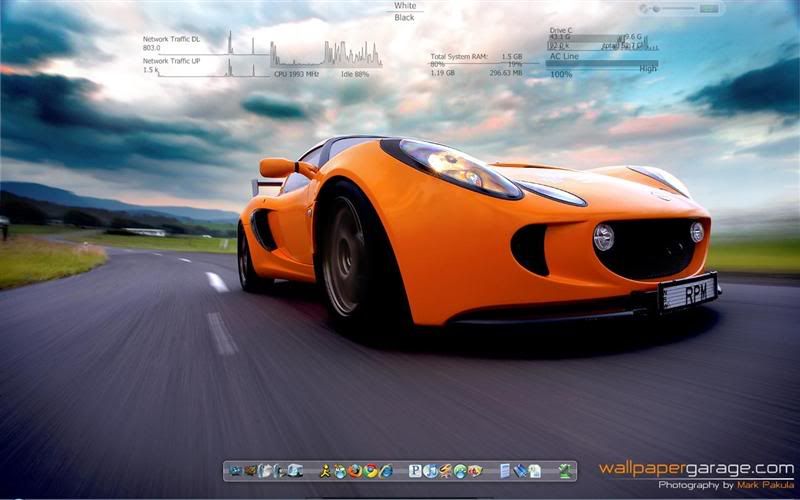
Task: Click the red-yellow icon after the green globe
Action: pyautogui.click(x=475, y=471)
